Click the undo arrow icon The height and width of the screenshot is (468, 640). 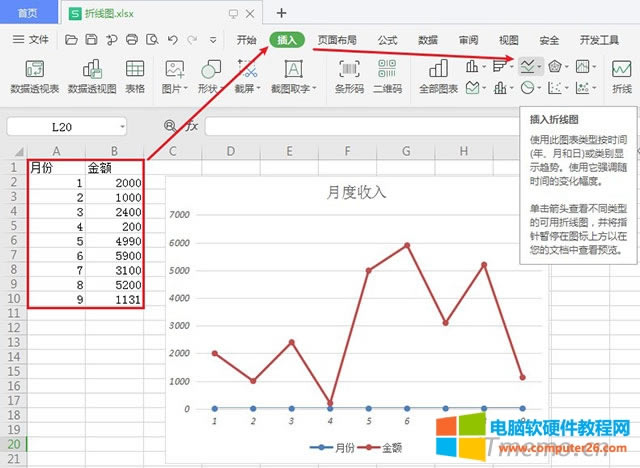pyautogui.click(x=172, y=40)
